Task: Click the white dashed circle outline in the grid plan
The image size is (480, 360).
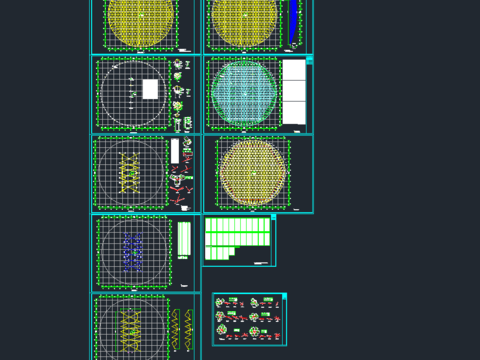Action: [133, 94]
